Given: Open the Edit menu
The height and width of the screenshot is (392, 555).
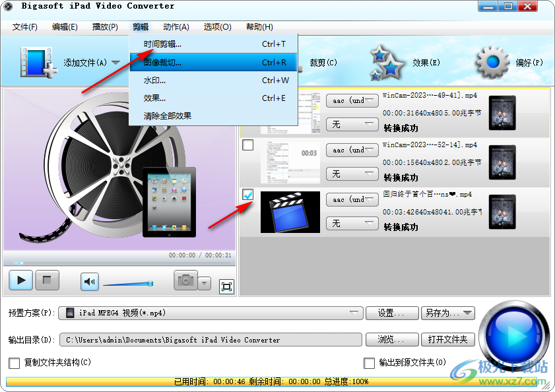Looking at the screenshot, I should (65, 27).
